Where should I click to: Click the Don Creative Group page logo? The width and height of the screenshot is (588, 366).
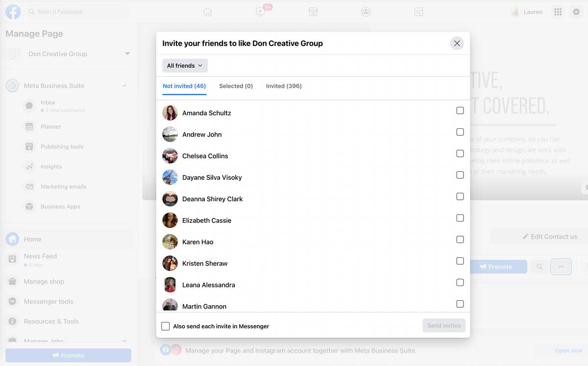(x=14, y=54)
